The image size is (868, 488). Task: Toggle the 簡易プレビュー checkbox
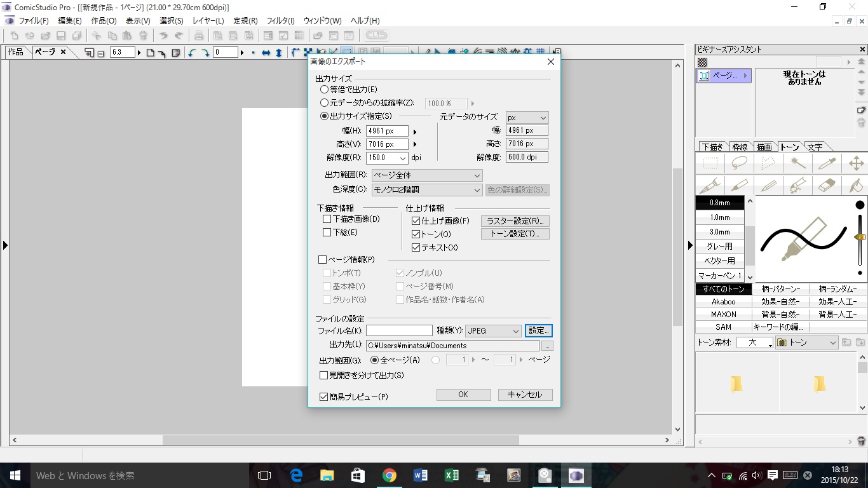(325, 396)
